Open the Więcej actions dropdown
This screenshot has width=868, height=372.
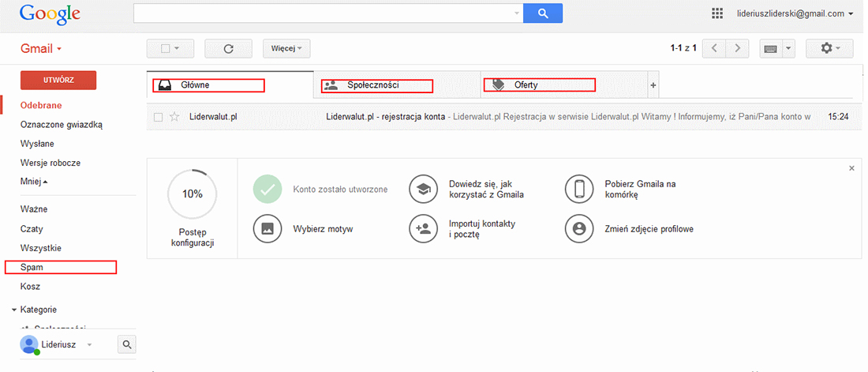pyautogui.click(x=286, y=48)
